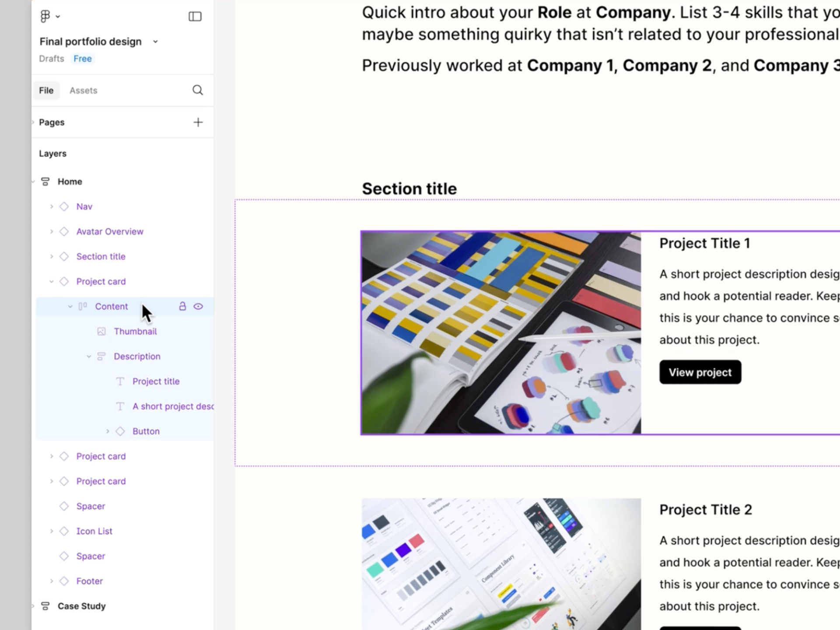Viewport: 840px width, 630px height.
Task: Click the Nav component diamond icon
Action: (64, 206)
